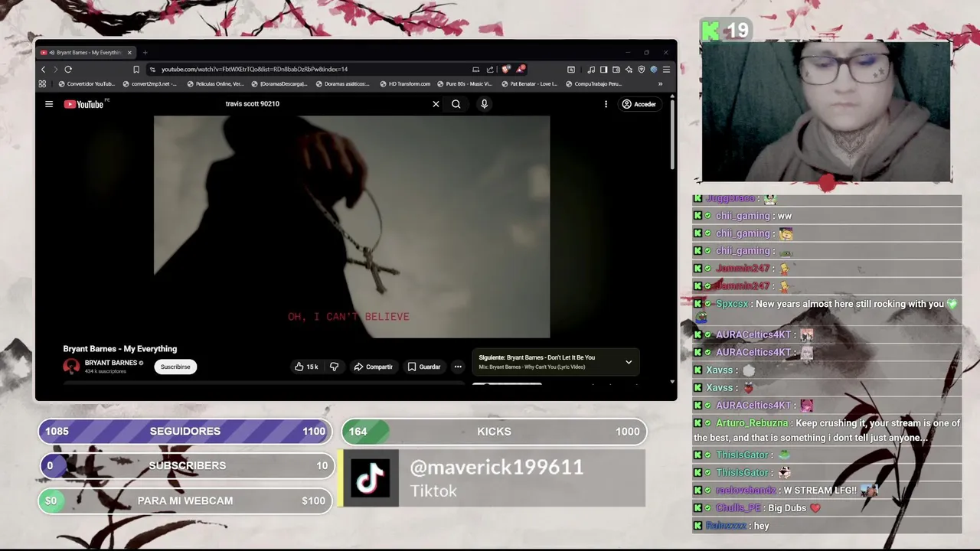This screenshot has height=551, width=980.
Task: Open the Leo AI sparkle icon
Action: (x=629, y=69)
